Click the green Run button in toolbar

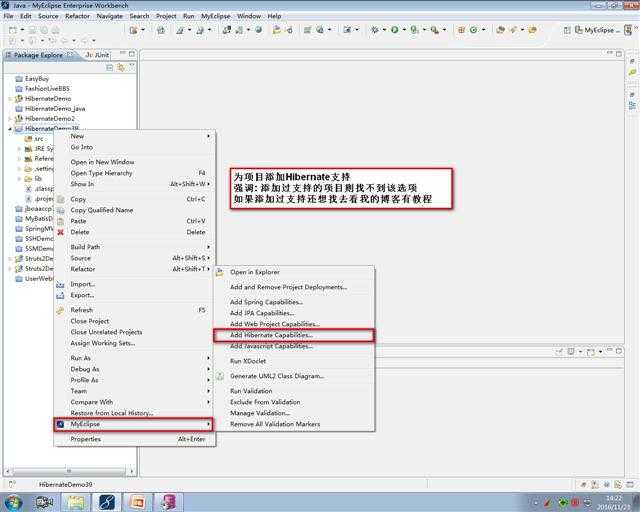coord(394,30)
